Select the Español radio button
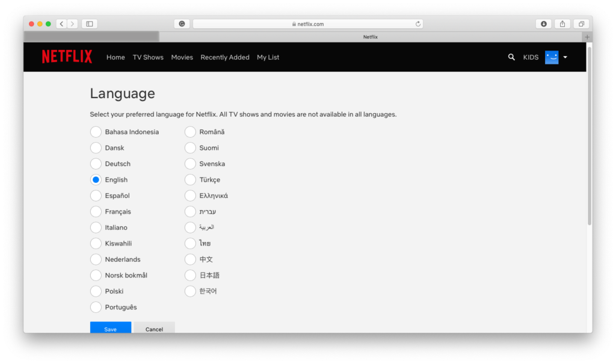Image resolution: width=616 pixels, height=364 pixels. (x=96, y=196)
